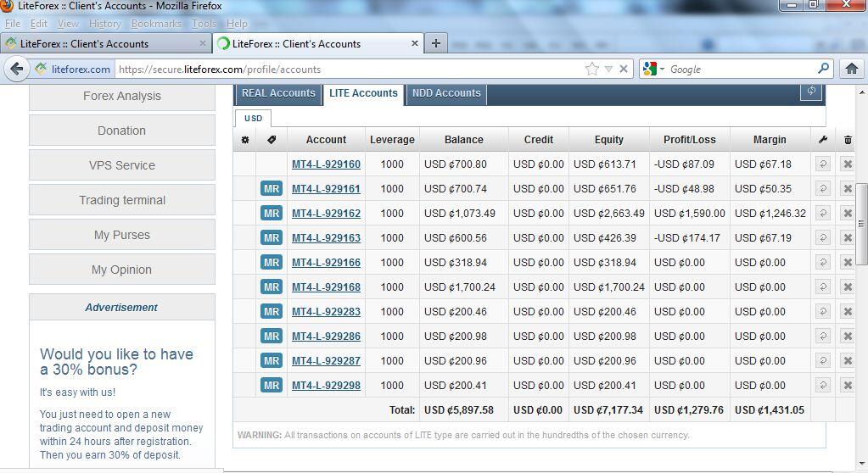The image size is (868, 473).
Task: Open the Tools menu
Action: pyautogui.click(x=204, y=24)
